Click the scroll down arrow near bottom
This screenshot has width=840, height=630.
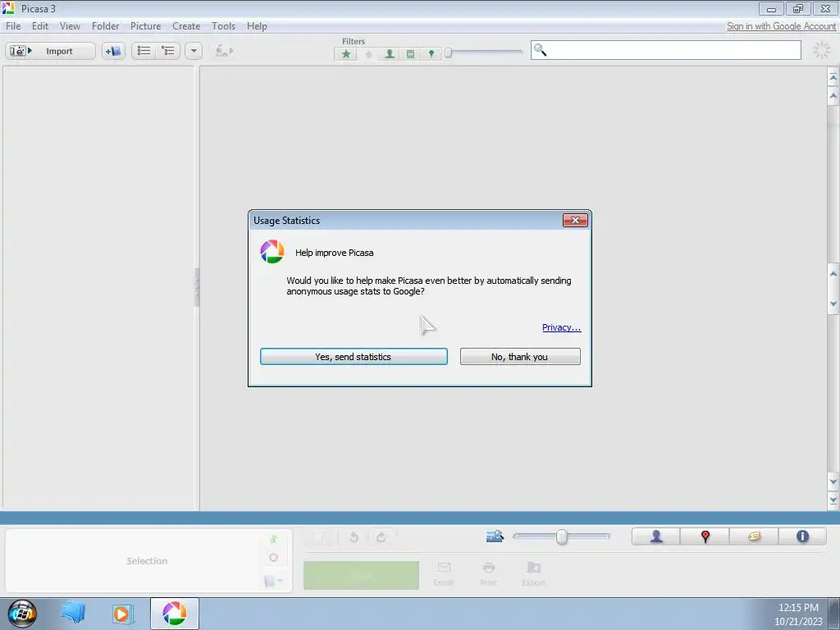[x=833, y=481]
